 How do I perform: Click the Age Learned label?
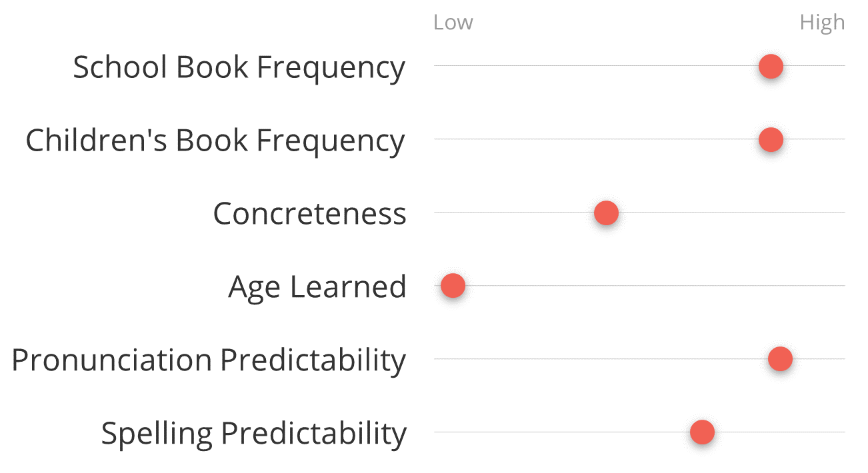[317, 287]
